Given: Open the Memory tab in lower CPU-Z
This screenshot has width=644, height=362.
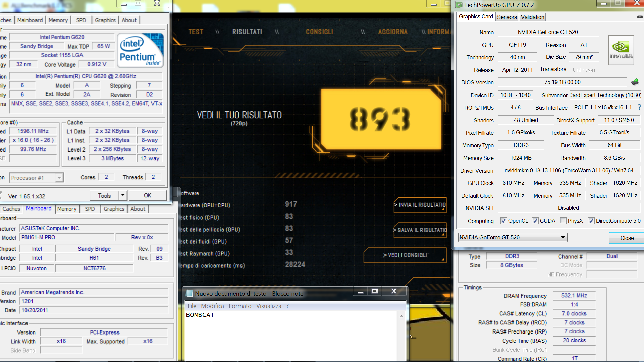Looking at the screenshot, I should [x=67, y=209].
